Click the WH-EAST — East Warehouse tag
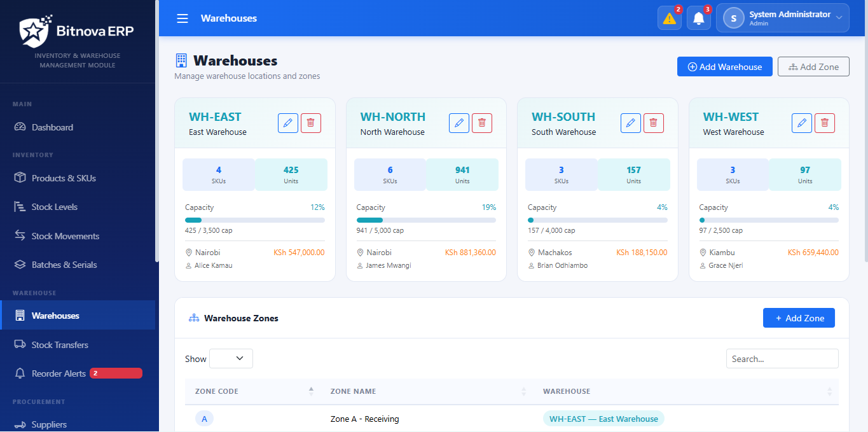The height and width of the screenshot is (432, 868). point(603,419)
